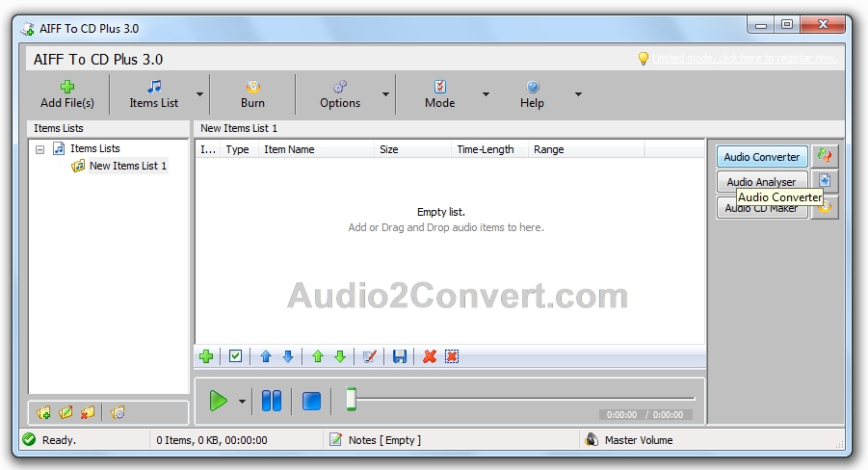Toggle the check-all items icon

pyautogui.click(x=235, y=356)
